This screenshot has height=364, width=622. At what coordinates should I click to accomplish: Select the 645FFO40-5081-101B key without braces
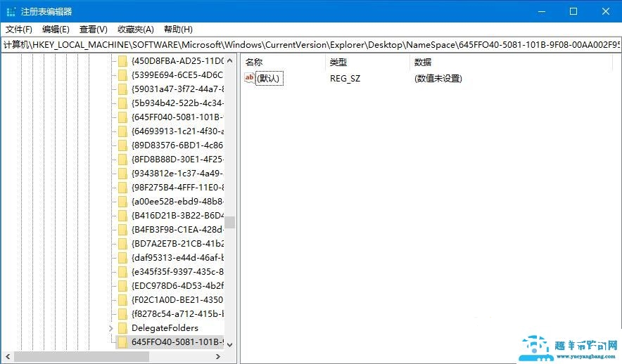(x=177, y=342)
